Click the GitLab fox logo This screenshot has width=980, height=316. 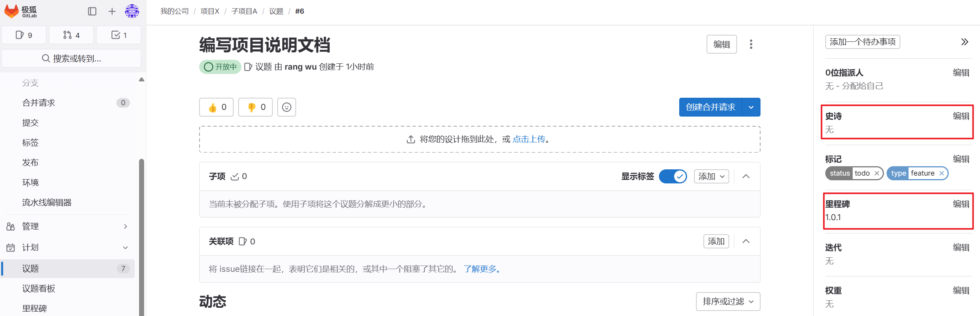click(12, 11)
